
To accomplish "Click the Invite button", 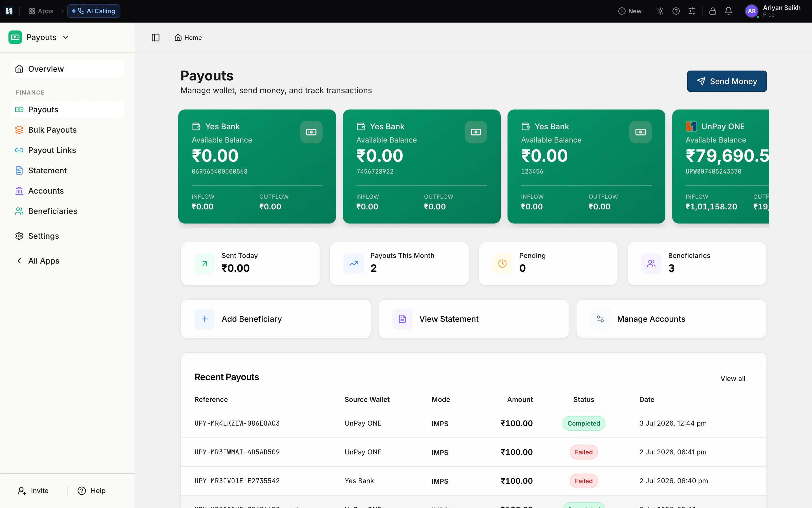I will (33, 491).
